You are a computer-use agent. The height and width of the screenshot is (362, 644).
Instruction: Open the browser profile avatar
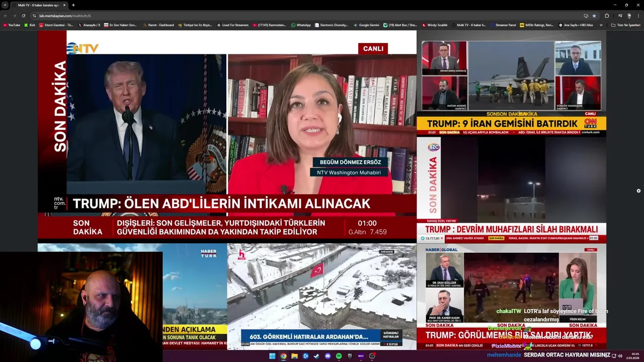click(629, 16)
